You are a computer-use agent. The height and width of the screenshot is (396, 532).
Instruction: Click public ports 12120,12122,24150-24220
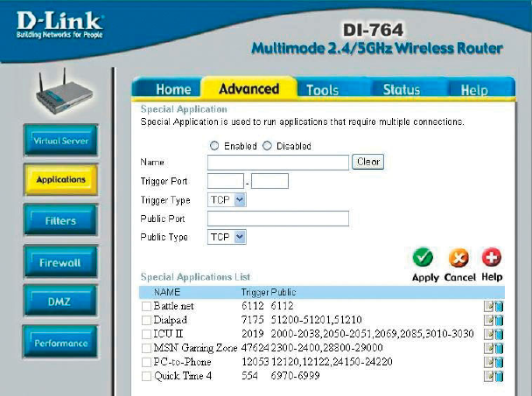click(332, 362)
